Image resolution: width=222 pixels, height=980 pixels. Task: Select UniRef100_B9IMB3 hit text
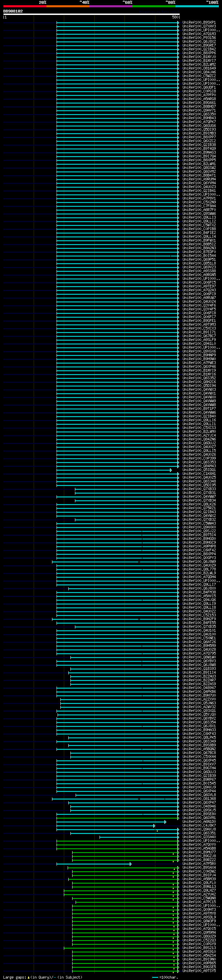point(199,133)
